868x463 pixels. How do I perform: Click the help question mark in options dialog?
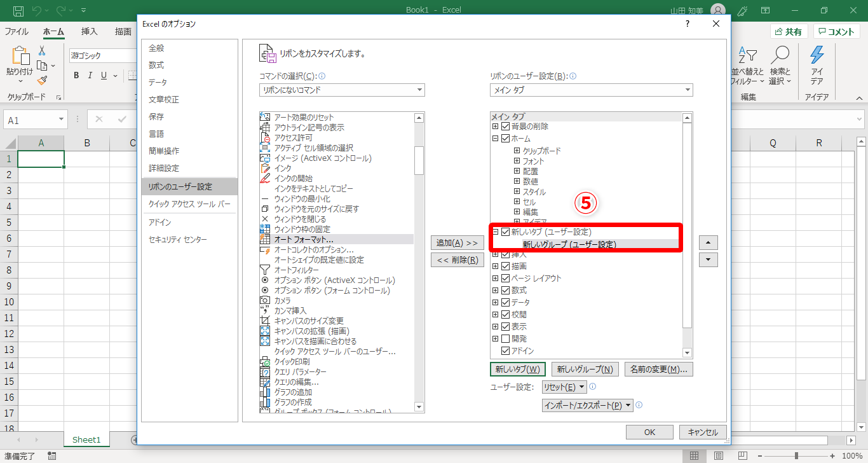pyautogui.click(x=687, y=24)
